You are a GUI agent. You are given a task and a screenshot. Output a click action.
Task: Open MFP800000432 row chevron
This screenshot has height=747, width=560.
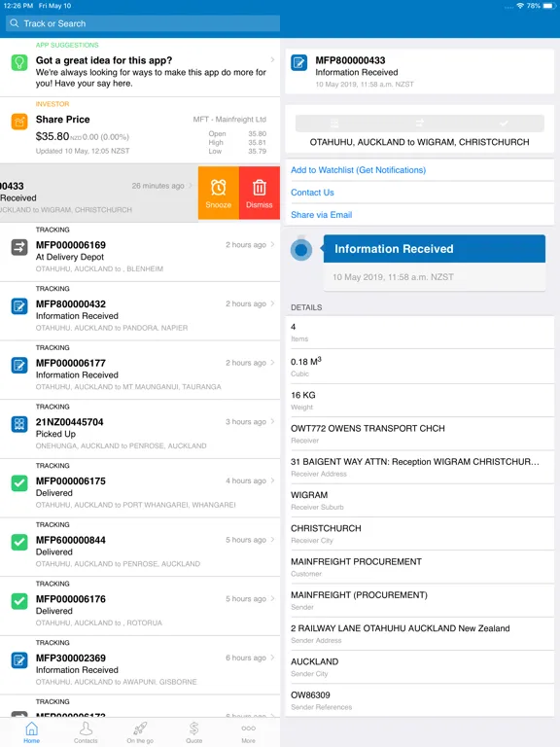tap(272, 303)
